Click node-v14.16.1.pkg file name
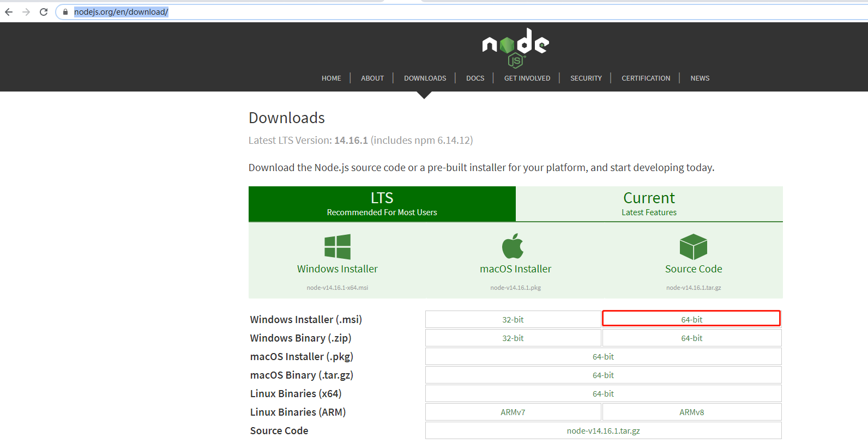The width and height of the screenshot is (868, 444). point(516,288)
